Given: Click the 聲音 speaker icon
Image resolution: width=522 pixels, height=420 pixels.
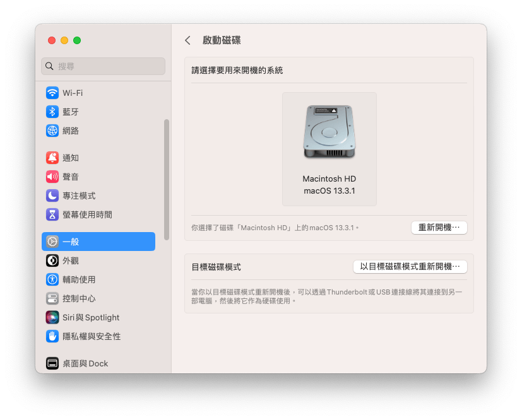Looking at the screenshot, I should (52, 177).
